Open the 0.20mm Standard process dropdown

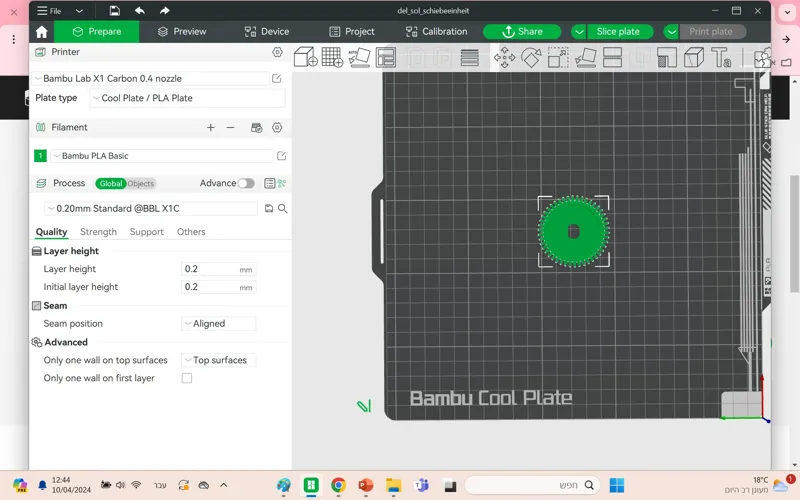tap(152, 208)
